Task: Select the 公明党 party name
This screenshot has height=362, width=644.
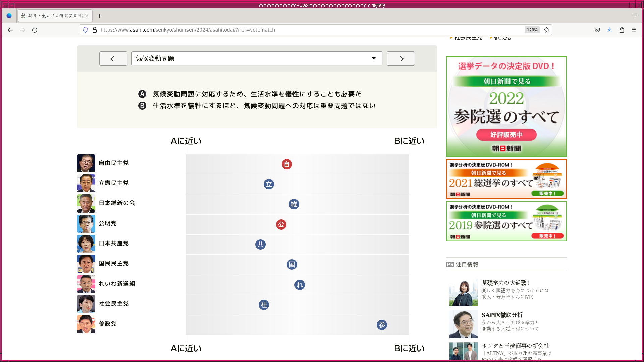Action: [108, 223]
